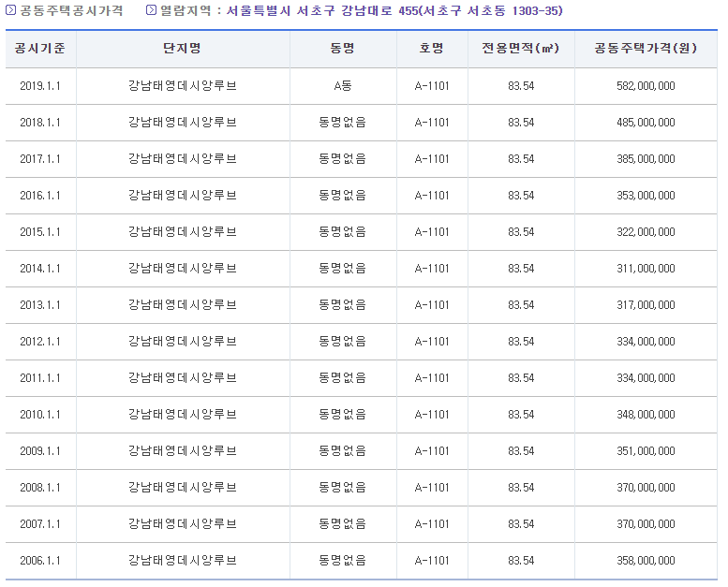Select the 2017.1.1 date cell
The height and width of the screenshot is (587, 728).
[40, 159]
